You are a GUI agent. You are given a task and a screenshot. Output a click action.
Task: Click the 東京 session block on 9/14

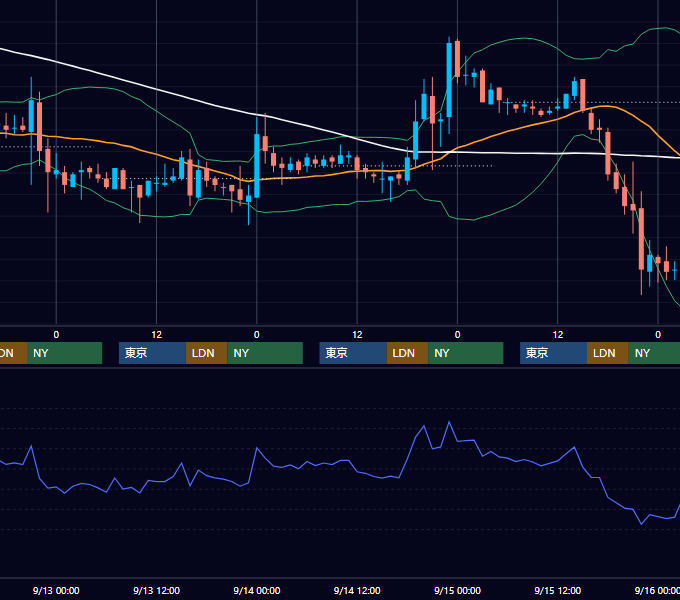[x=353, y=353]
